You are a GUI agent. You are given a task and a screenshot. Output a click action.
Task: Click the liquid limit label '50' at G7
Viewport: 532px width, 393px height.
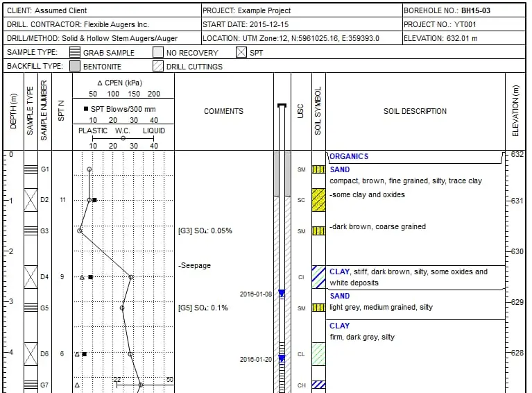[170, 379]
